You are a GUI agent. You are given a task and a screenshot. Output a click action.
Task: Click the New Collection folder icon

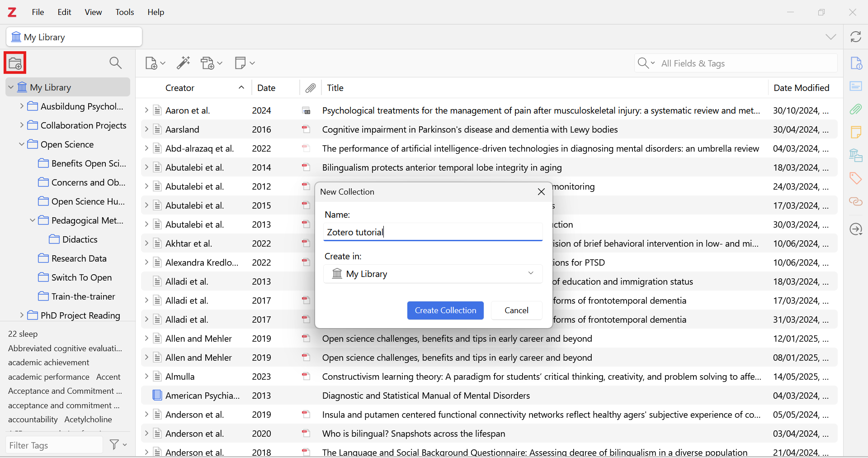[x=15, y=63]
